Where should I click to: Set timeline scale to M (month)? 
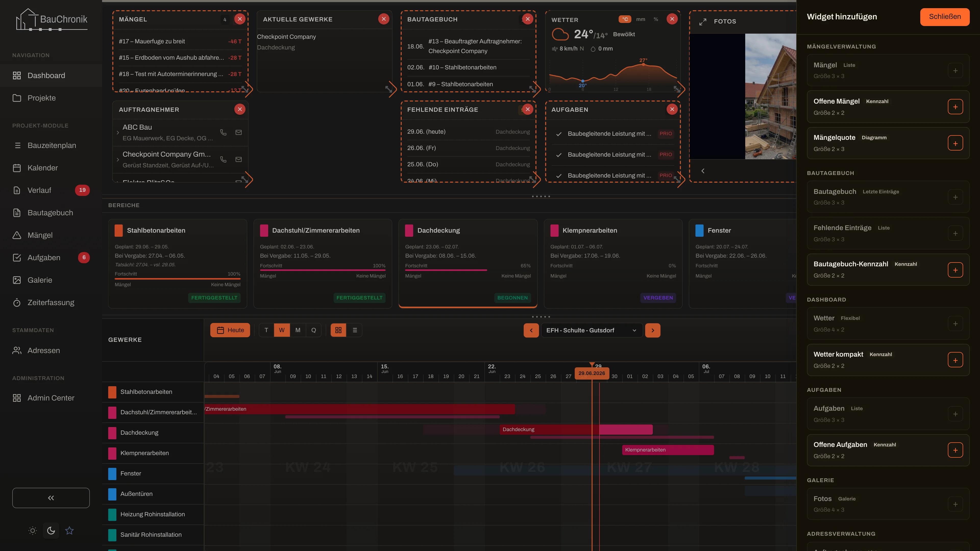298,330
